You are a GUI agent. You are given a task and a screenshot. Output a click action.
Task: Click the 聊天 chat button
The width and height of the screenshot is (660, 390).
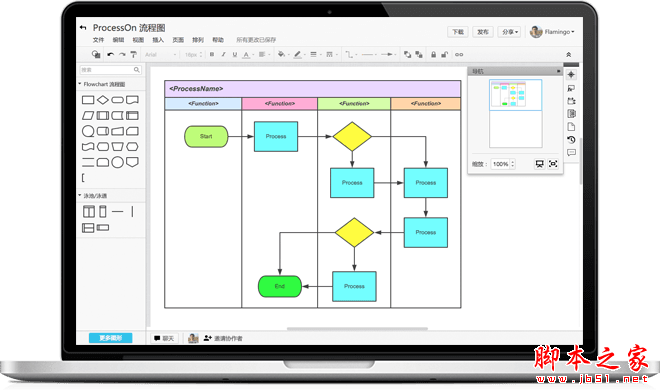tap(164, 338)
